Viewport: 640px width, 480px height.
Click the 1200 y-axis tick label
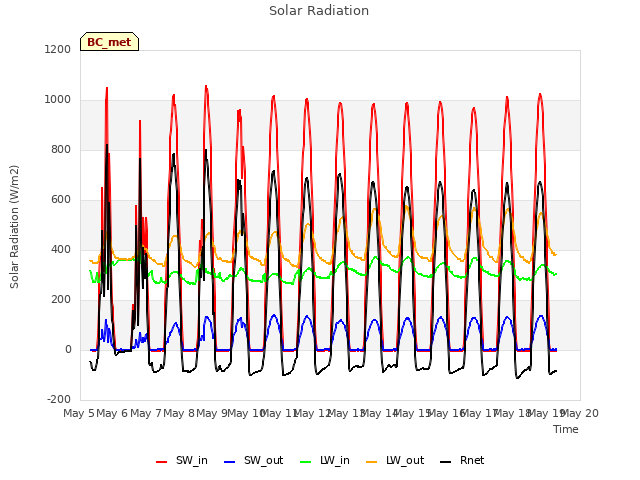tap(58, 49)
